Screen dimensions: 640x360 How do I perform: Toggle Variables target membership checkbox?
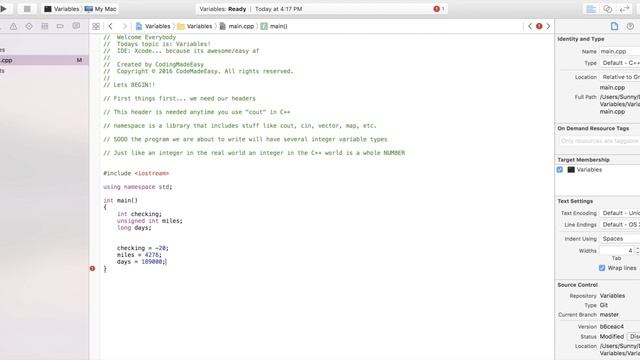[x=560, y=170]
